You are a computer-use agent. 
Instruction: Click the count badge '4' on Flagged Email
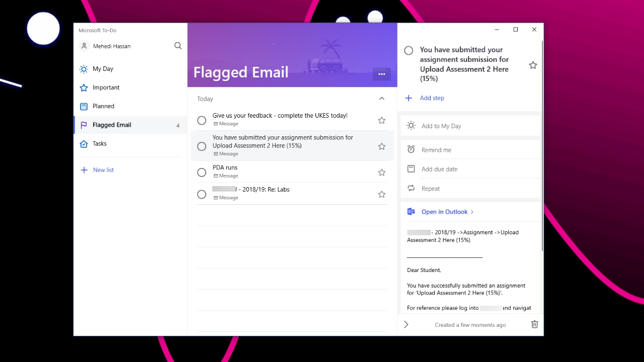point(178,125)
